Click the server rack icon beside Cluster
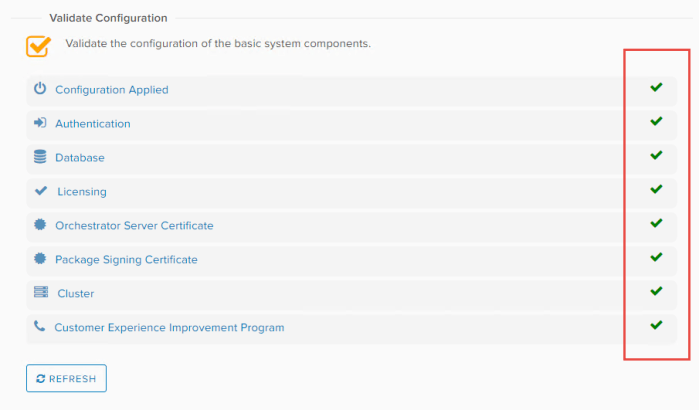 (41, 292)
